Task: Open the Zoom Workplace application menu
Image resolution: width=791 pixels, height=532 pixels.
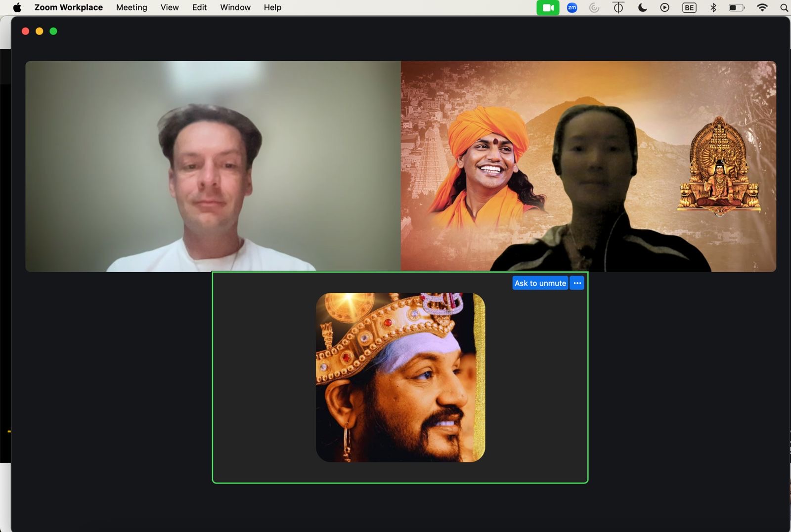Action: click(x=68, y=7)
